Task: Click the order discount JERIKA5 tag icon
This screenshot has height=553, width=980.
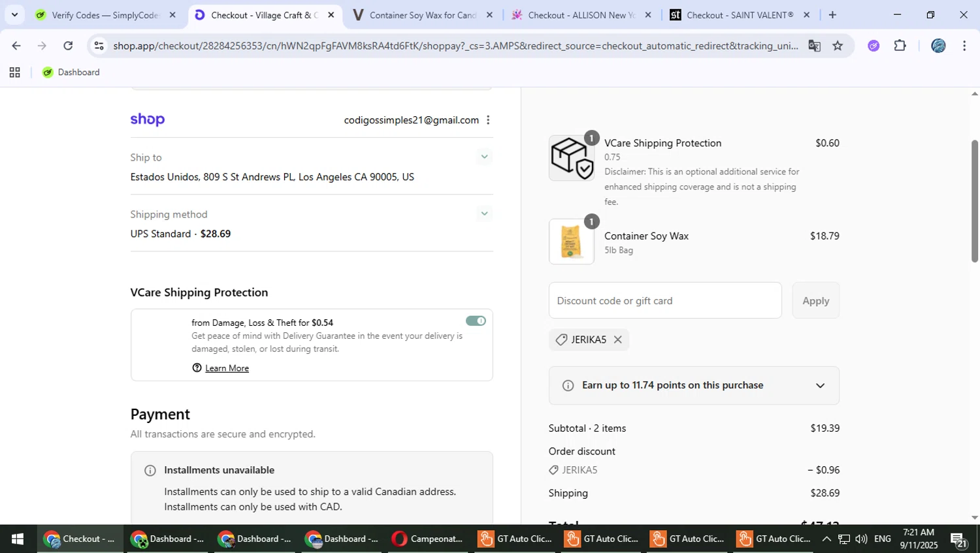Action: [x=554, y=470]
